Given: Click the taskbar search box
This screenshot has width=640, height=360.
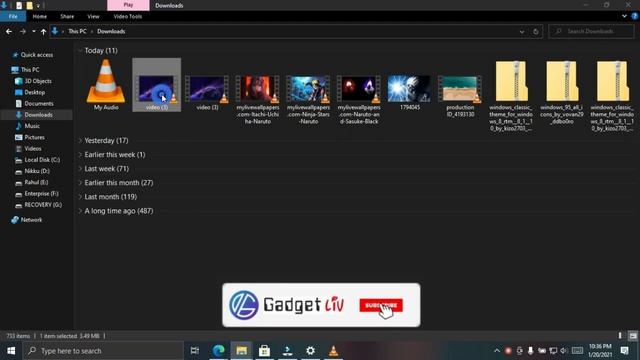Looking at the screenshot, I should pos(102,351).
